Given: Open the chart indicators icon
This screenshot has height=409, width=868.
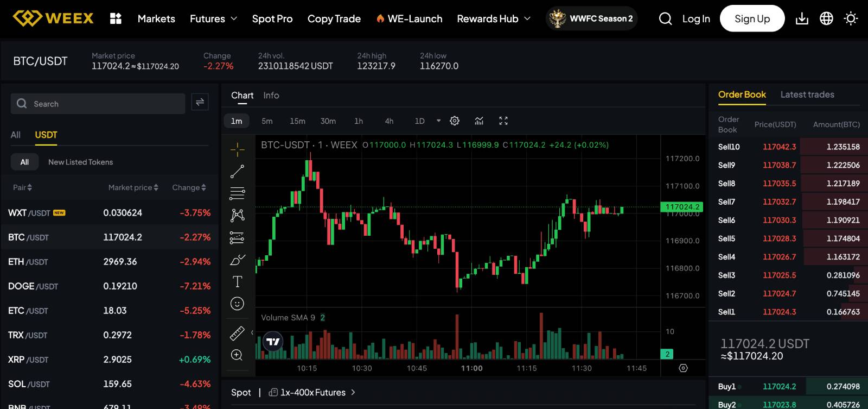Looking at the screenshot, I should click(x=479, y=121).
